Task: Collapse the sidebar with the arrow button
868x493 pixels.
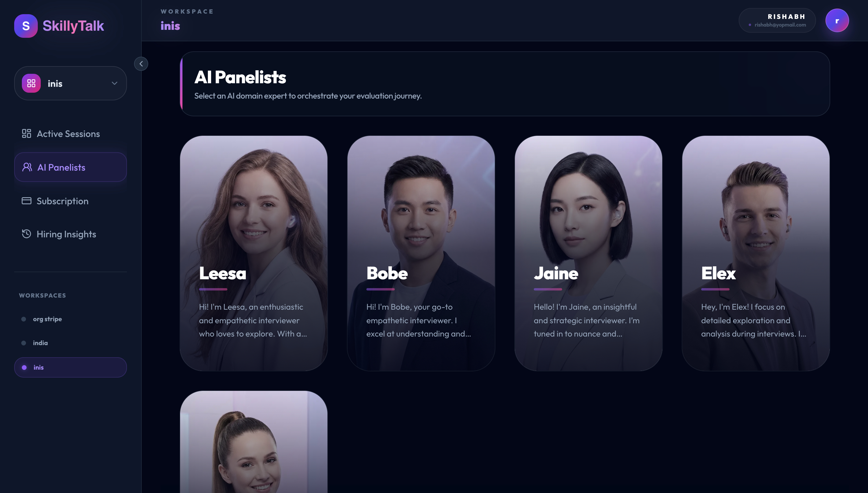Action: click(141, 64)
